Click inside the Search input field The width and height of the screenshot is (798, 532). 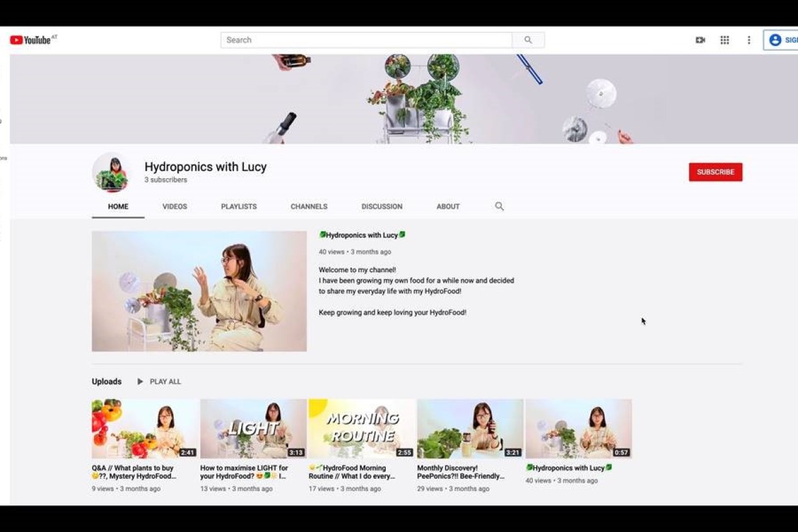click(366, 40)
